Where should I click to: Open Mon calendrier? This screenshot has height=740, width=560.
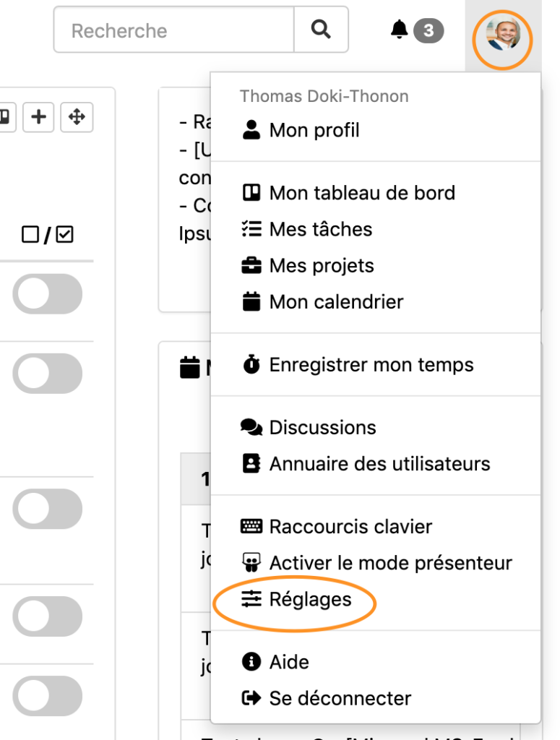click(336, 301)
